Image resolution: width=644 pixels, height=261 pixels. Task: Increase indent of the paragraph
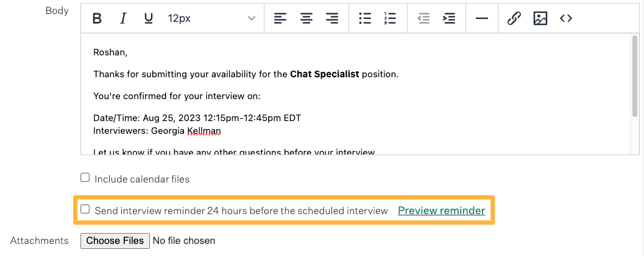[449, 18]
